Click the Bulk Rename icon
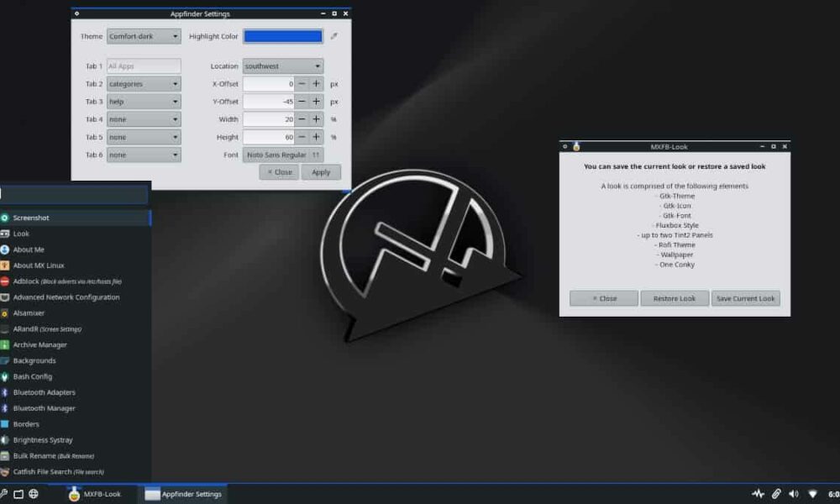This screenshot has height=504, width=840. (x=4, y=456)
